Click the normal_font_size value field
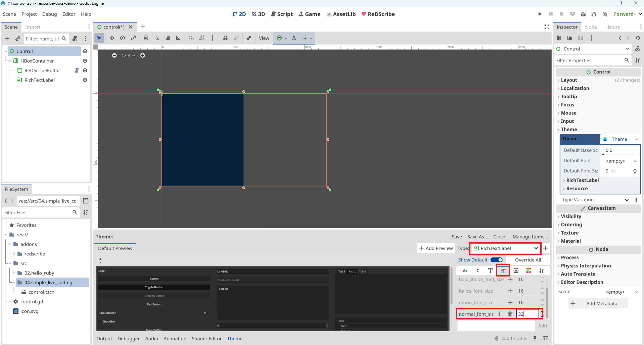 (x=527, y=314)
